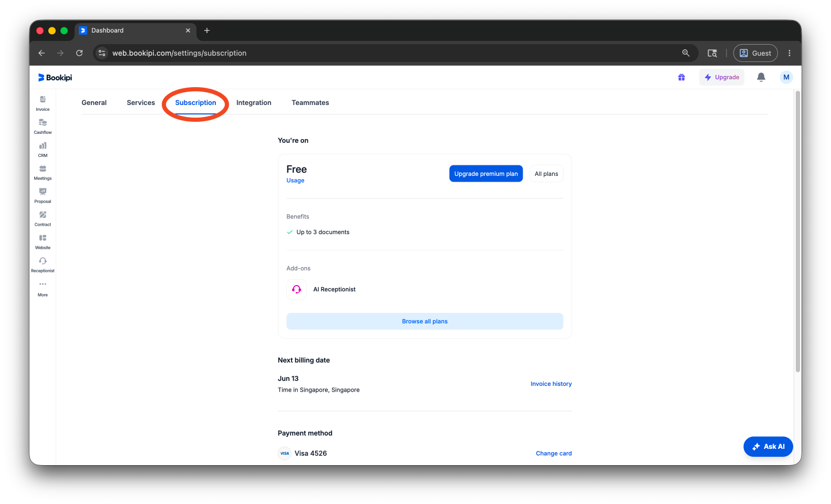
Task: Click the All plans button
Action: tap(546, 174)
